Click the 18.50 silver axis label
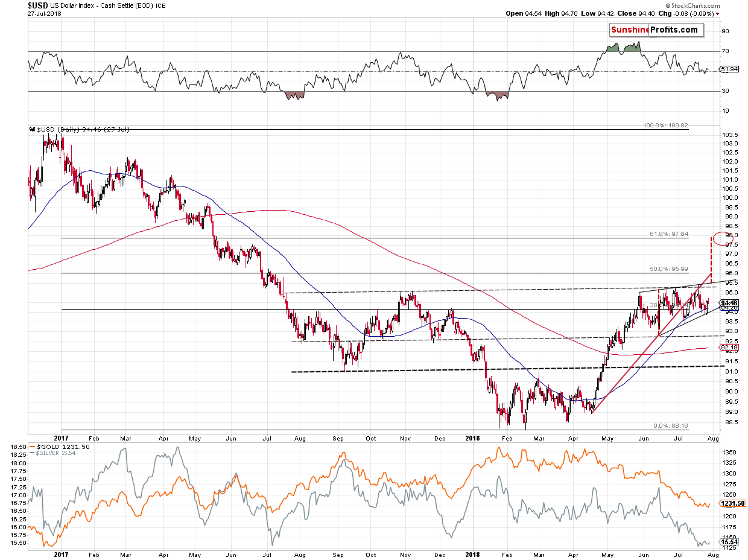 click(x=18, y=447)
